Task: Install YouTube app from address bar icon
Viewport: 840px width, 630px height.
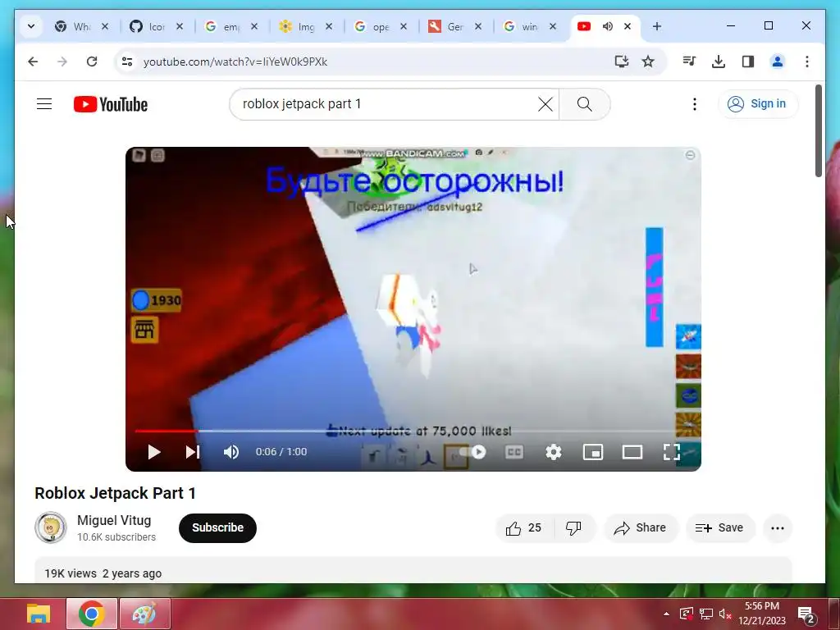Action: pos(622,62)
